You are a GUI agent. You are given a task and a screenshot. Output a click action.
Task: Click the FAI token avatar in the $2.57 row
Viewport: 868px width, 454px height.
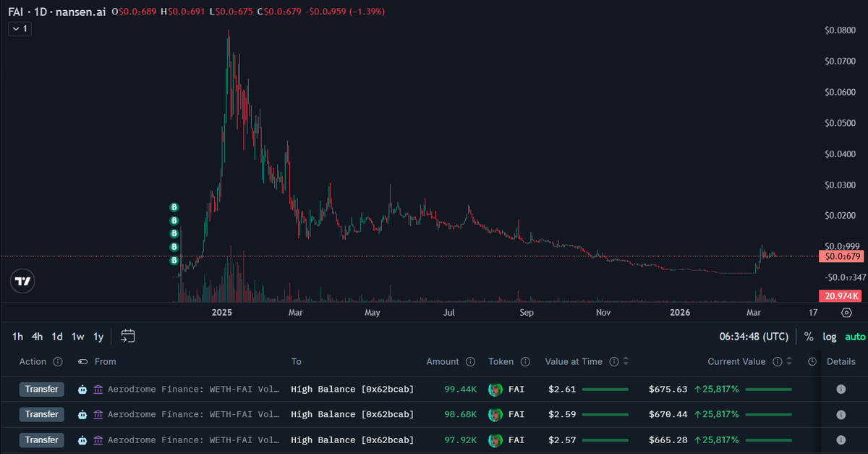pyautogui.click(x=495, y=440)
